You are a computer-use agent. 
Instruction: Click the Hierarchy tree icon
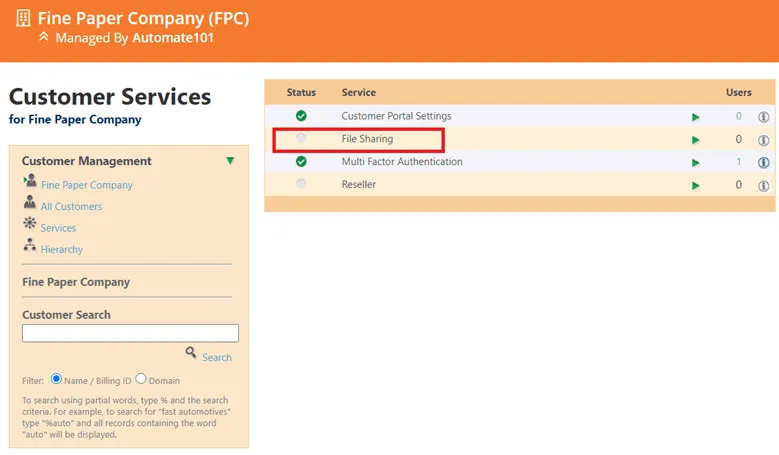click(x=30, y=247)
